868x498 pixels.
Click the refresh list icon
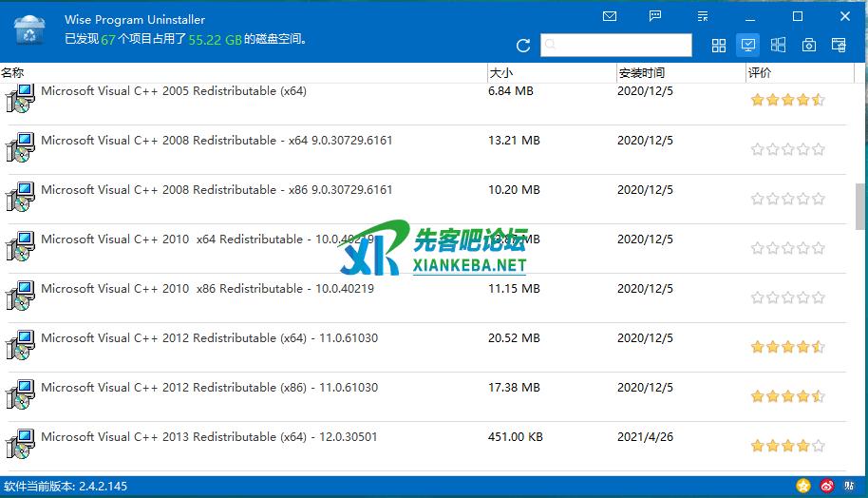523,46
